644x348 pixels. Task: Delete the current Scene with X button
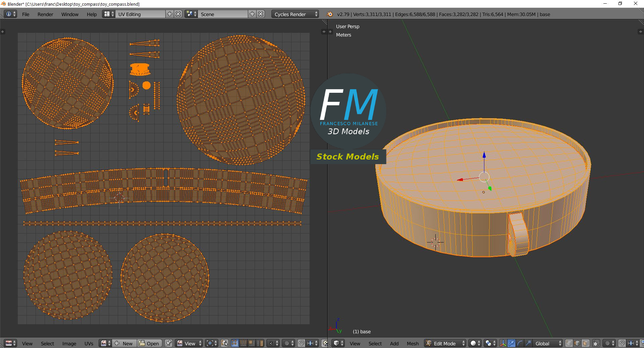click(x=261, y=14)
